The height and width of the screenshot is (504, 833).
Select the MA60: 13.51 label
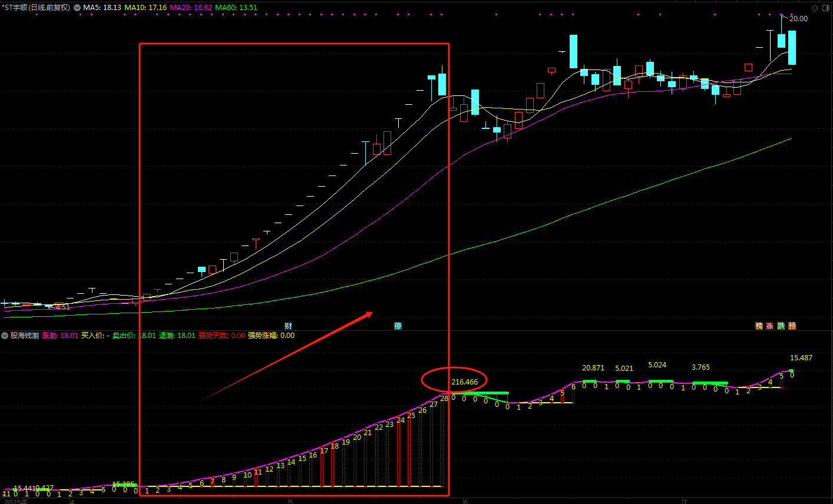pos(236,8)
